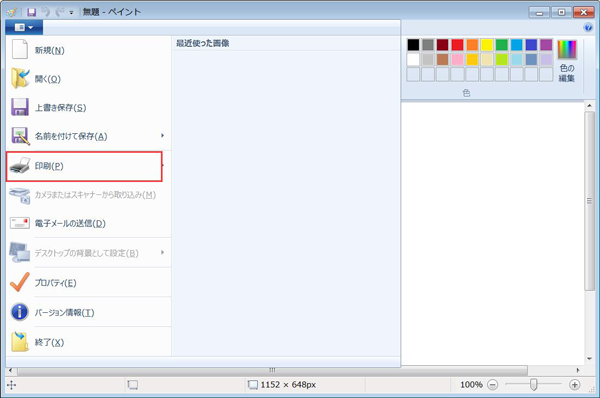Pick the white color swatch
Screen dimensions: 600x398
(413, 59)
